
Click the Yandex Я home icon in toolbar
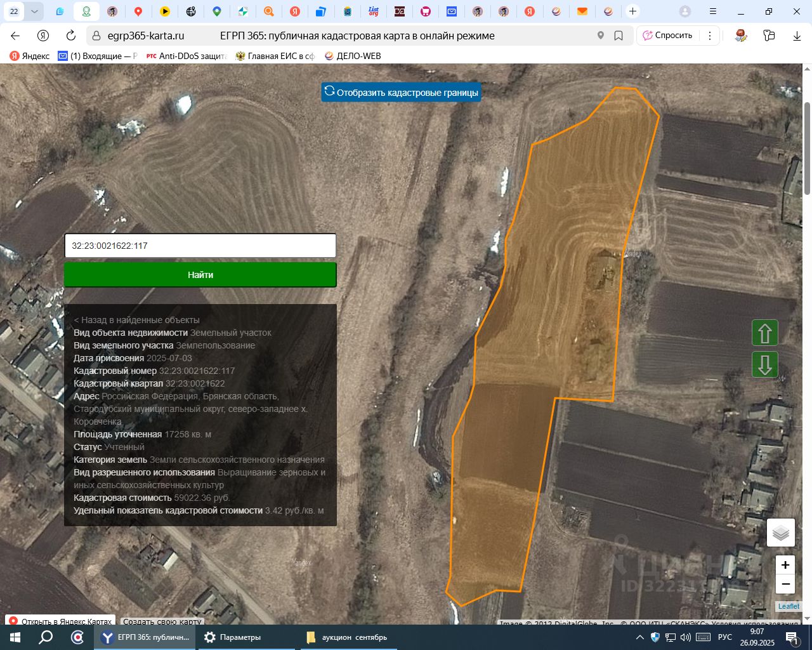coord(43,36)
